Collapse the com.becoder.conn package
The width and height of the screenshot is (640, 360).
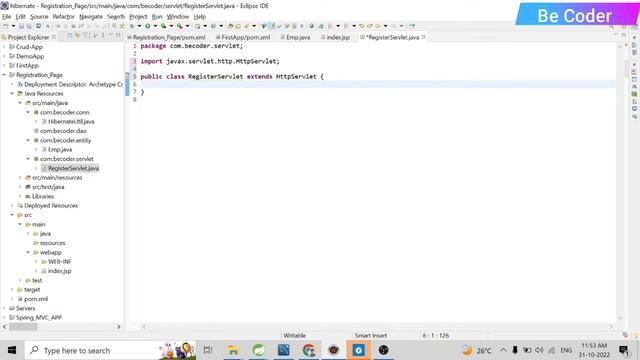28,112
